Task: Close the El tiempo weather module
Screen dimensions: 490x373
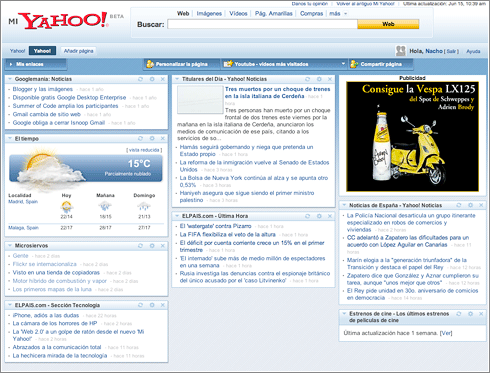Action: [163, 138]
